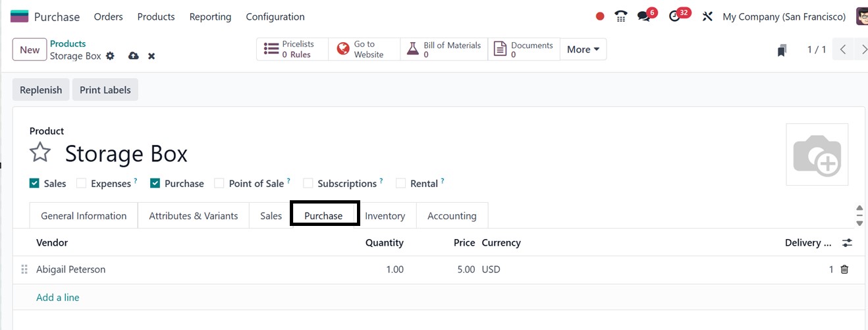Open column options adjust settings toggle
868x330 pixels.
click(x=847, y=243)
